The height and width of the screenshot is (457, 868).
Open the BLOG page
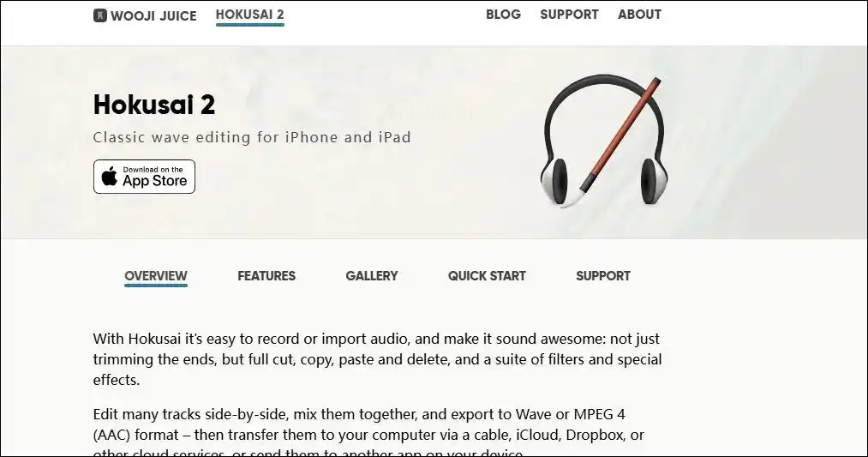[x=503, y=15]
